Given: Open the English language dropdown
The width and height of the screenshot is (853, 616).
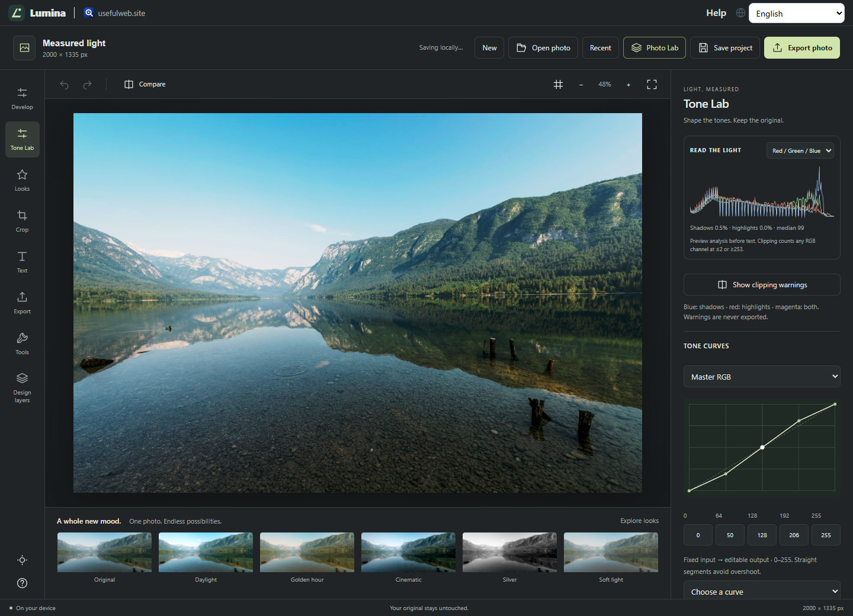Looking at the screenshot, I should (x=797, y=13).
